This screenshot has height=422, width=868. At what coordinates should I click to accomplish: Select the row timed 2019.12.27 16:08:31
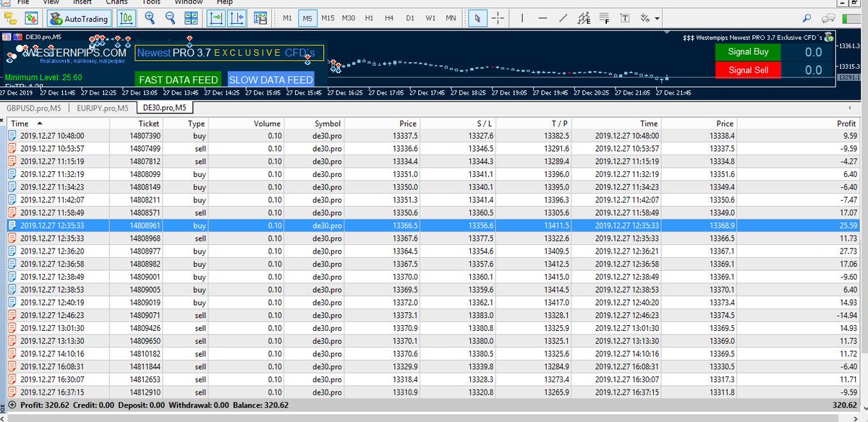(x=433, y=366)
